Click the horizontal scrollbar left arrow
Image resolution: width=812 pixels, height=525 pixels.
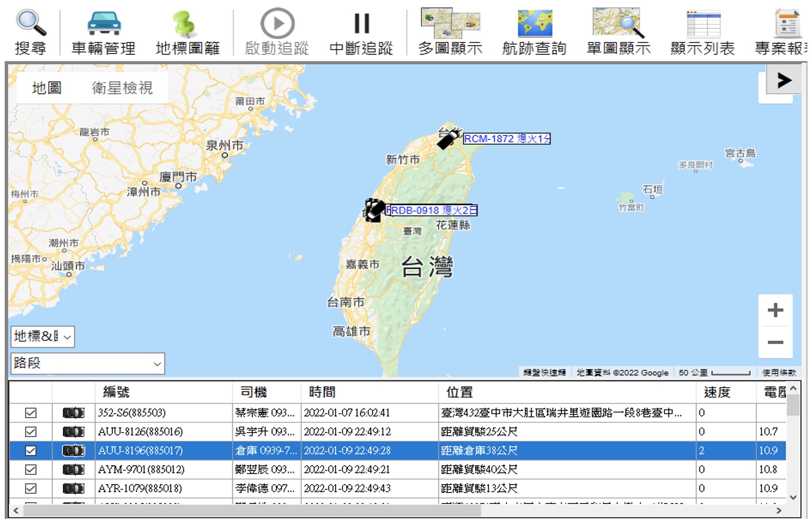click(16, 510)
